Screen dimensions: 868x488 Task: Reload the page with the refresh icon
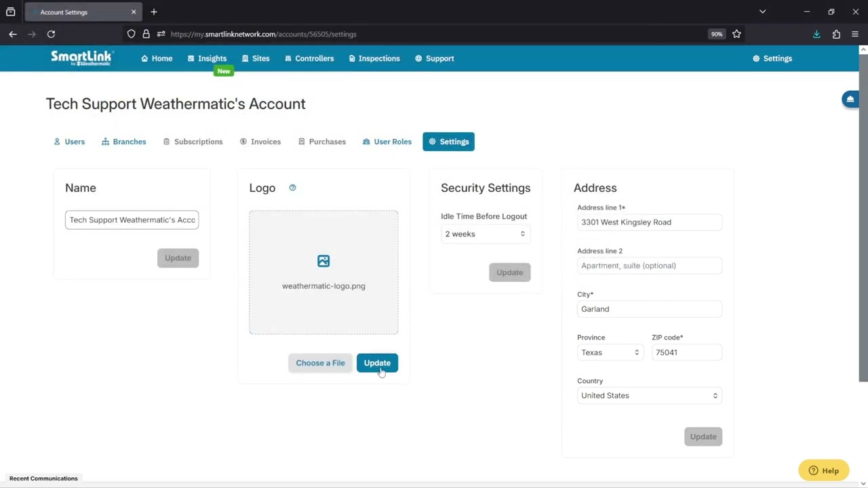click(x=51, y=34)
